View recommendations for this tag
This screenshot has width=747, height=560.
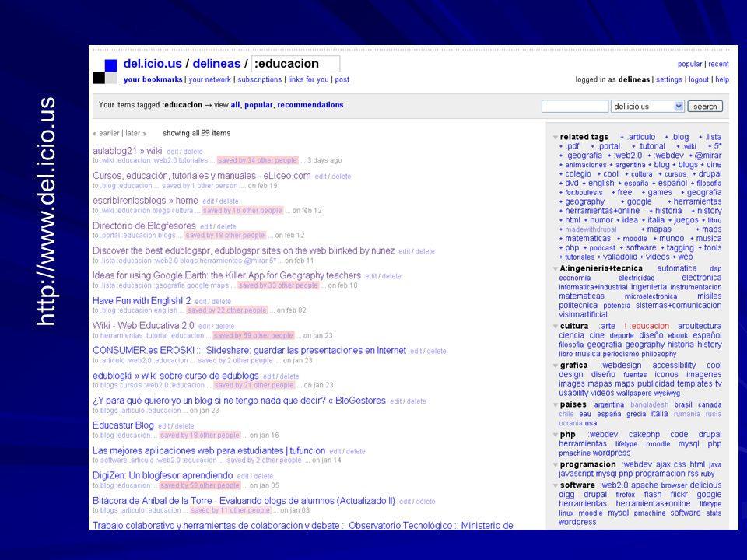click(x=310, y=105)
